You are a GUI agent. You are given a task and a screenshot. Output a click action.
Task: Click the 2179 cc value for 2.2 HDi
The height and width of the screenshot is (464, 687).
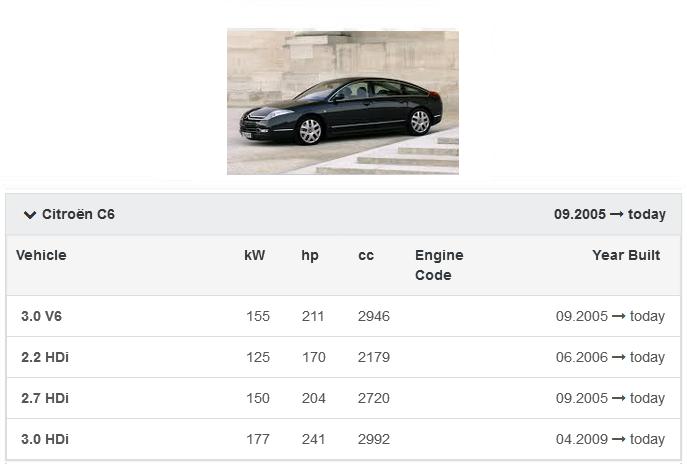pos(373,358)
